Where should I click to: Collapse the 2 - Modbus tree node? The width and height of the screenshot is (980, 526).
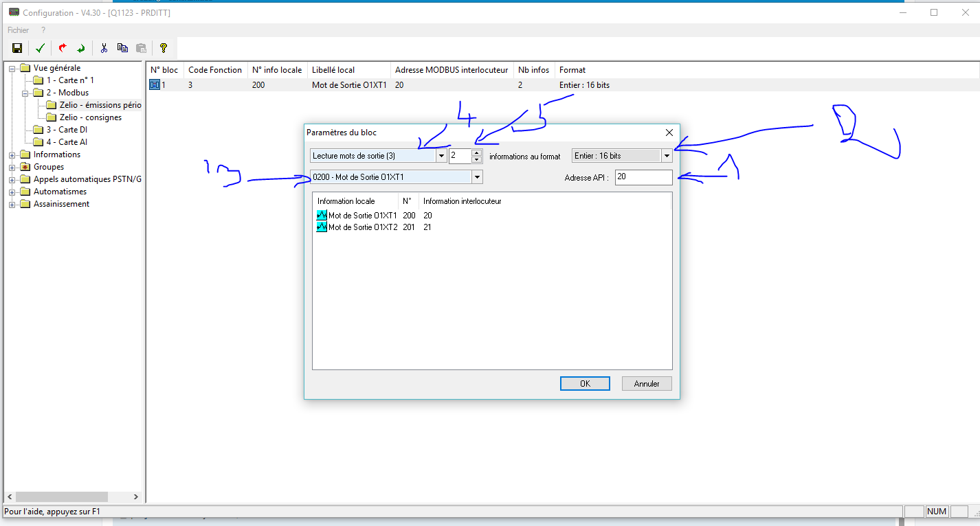[25, 93]
